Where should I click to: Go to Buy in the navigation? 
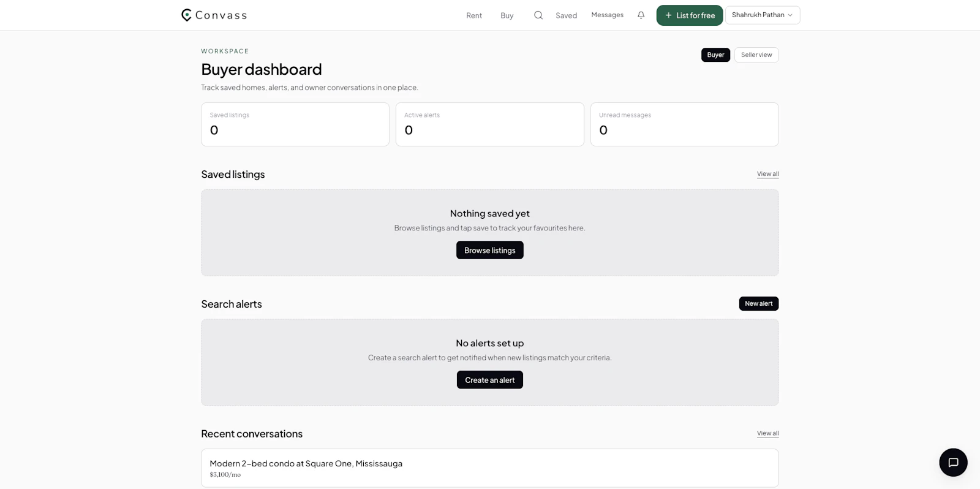(507, 15)
